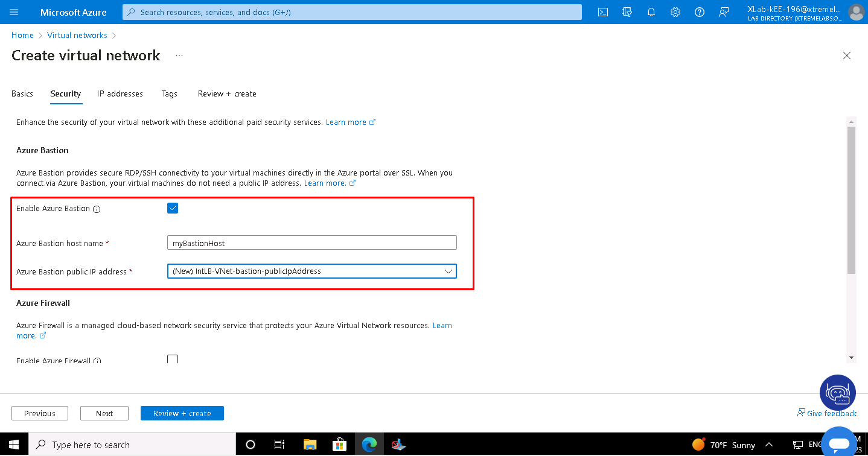This screenshot has height=456, width=868.
Task: Click inside the Azure search bar
Action: point(351,11)
